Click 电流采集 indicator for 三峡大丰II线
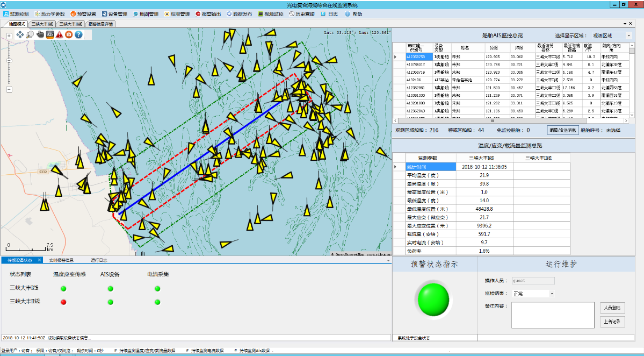 pyautogui.click(x=157, y=302)
